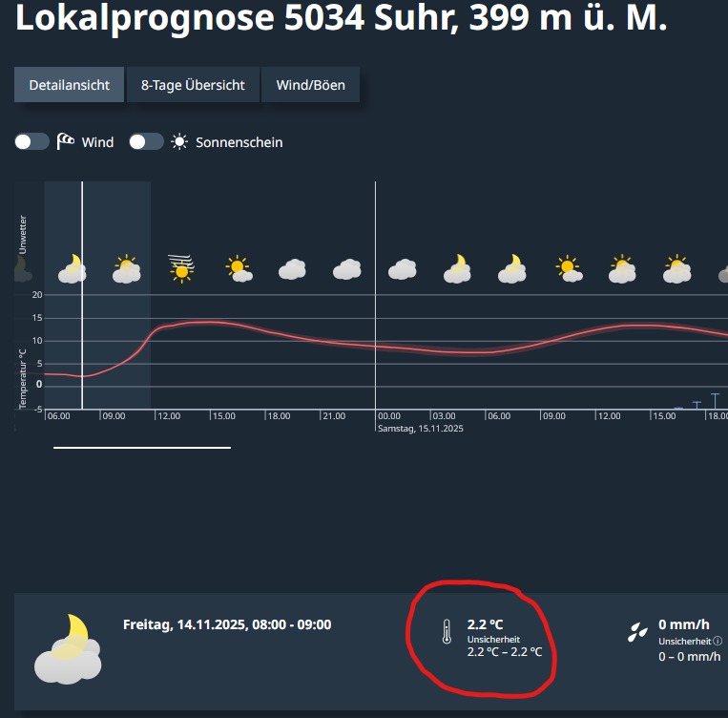Screen dimensions: 728x718
Task: Click the sun icon beside Sonnenschein
Action: pyautogui.click(x=179, y=142)
